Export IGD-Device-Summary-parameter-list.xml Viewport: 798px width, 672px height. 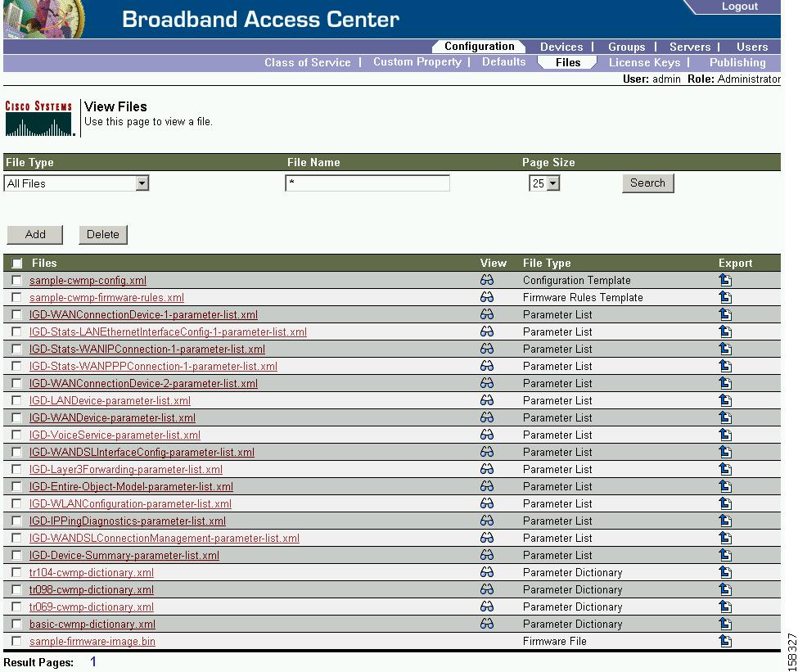(x=725, y=555)
